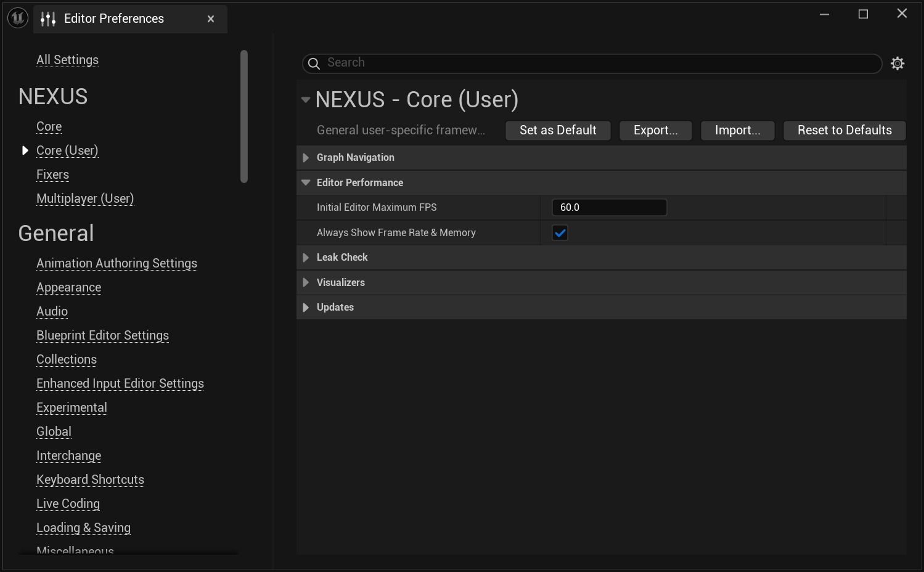Open Keyboard Shortcuts settings

click(x=90, y=479)
